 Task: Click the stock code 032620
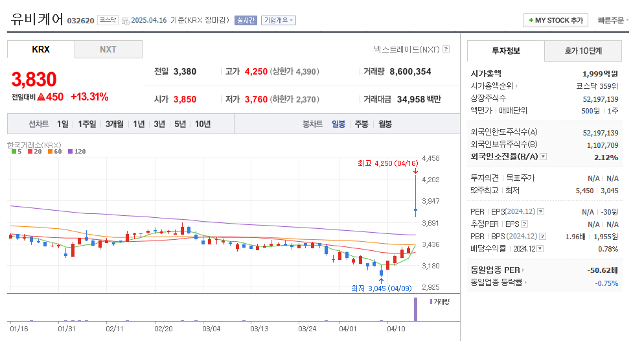(80, 21)
